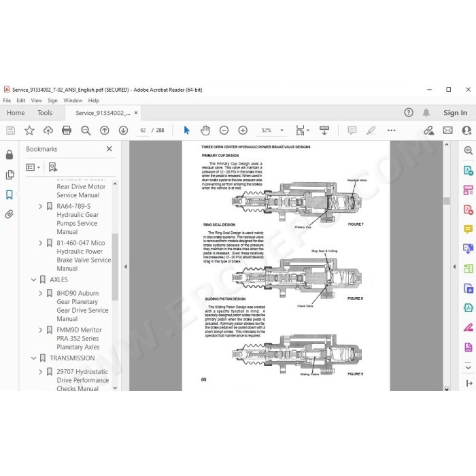Screen dimensions: 476x476
Task: Click the share link icon
Action: 428,131
